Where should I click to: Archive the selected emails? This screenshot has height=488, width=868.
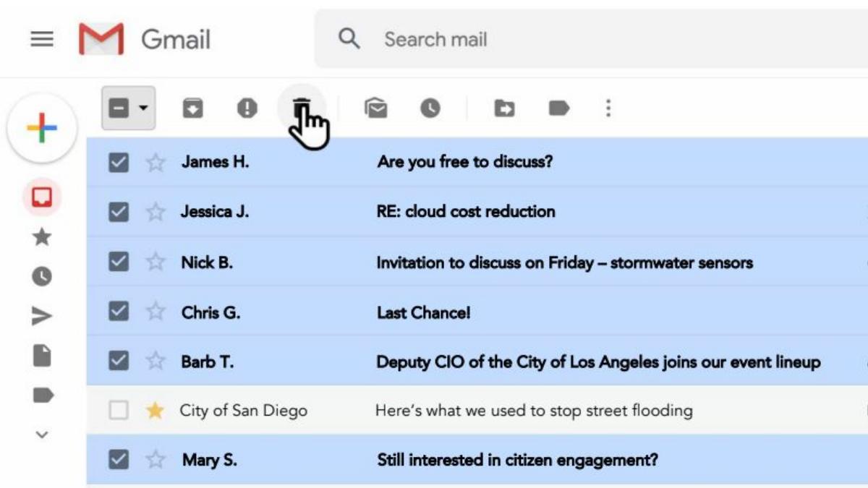pyautogui.click(x=192, y=108)
